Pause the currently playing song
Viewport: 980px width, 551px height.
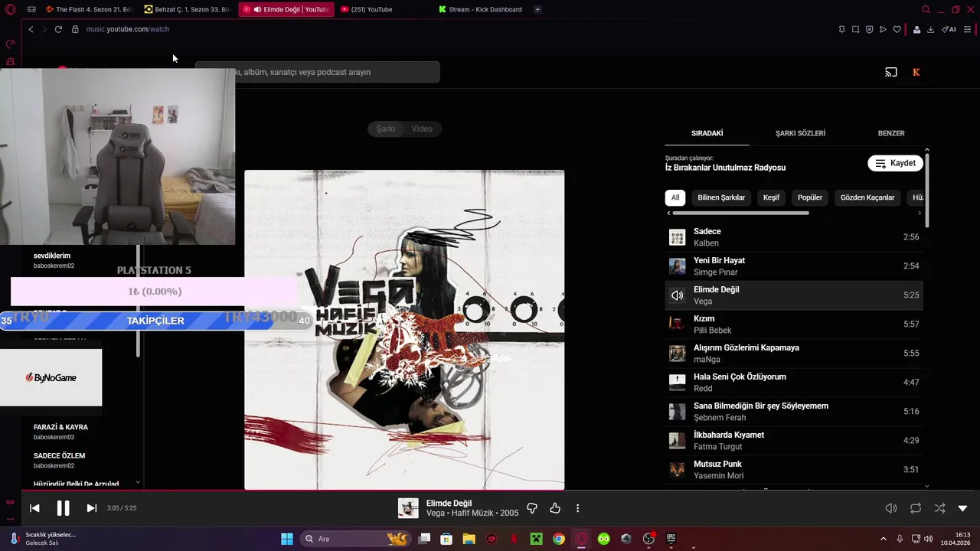(x=63, y=508)
